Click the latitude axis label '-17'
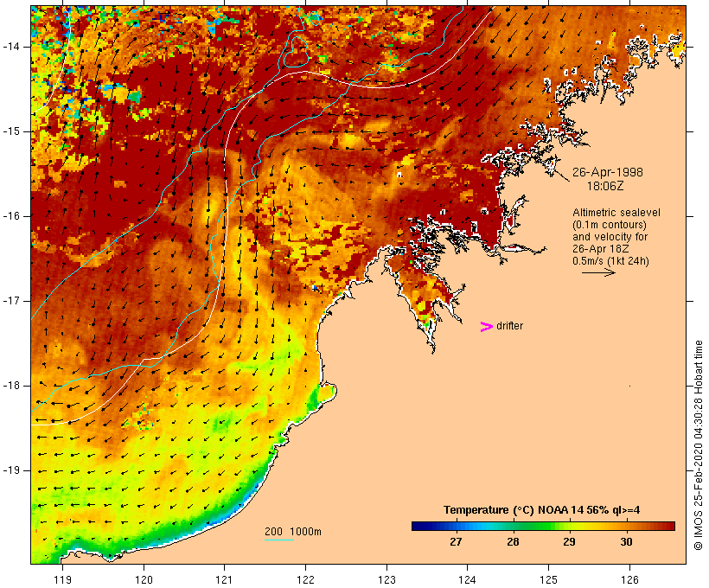Viewport: 709px width, 588px height. [x=11, y=301]
